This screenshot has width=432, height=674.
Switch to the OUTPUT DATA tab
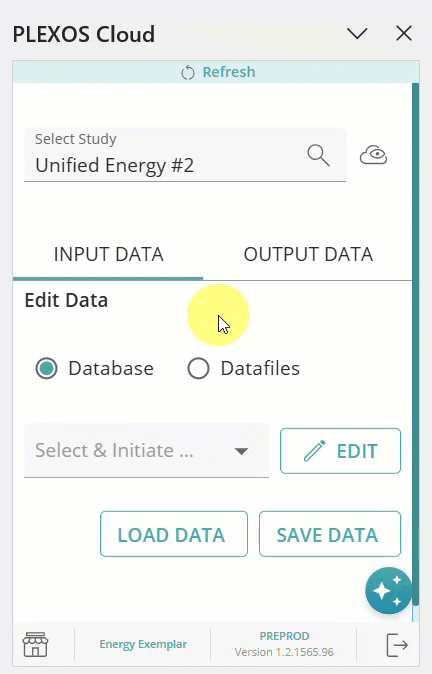tap(308, 254)
